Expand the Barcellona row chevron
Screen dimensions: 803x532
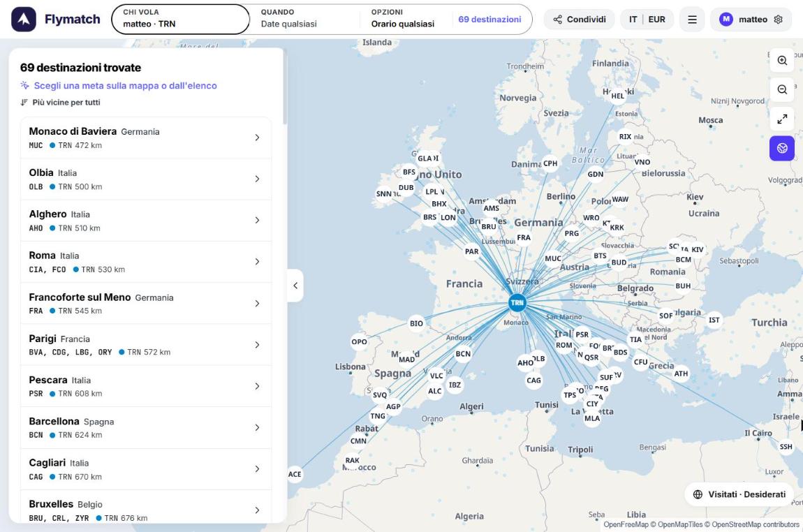(x=257, y=427)
